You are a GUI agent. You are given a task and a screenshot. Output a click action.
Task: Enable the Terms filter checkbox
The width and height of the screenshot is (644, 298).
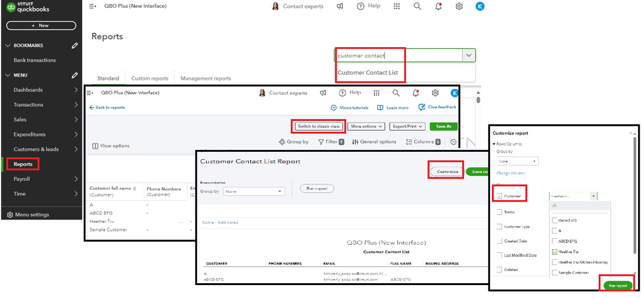[x=499, y=212]
